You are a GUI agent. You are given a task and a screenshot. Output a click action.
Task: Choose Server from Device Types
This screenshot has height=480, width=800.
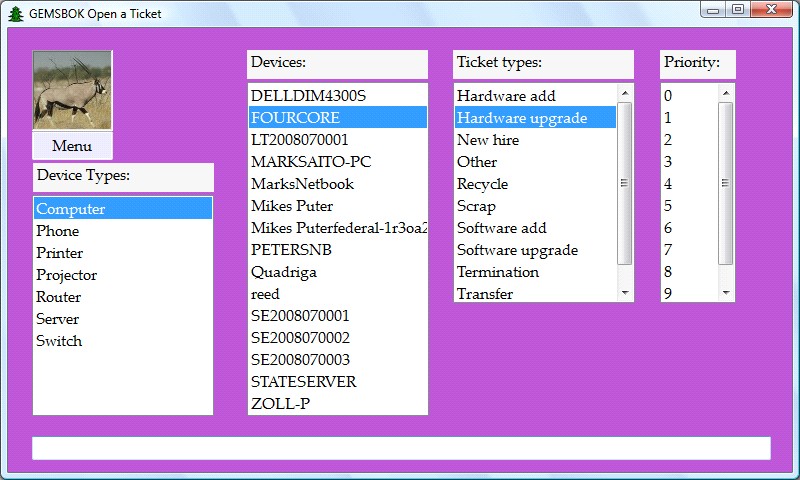click(x=57, y=319)
